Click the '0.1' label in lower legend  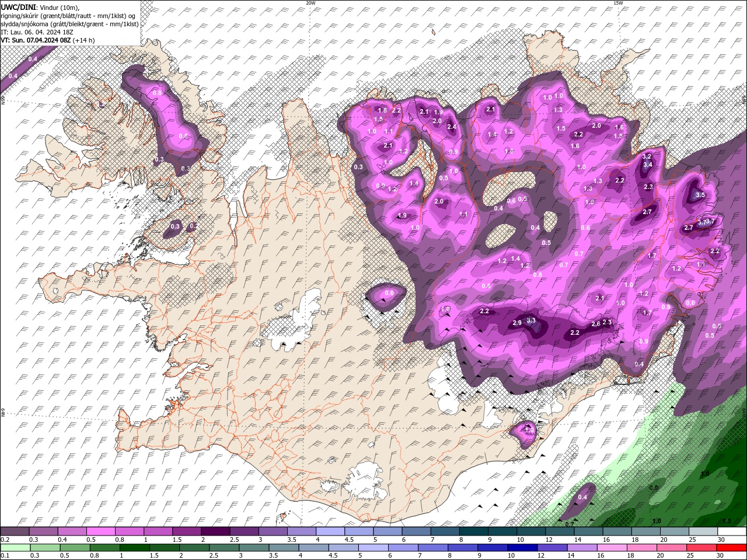coord(5,555)
